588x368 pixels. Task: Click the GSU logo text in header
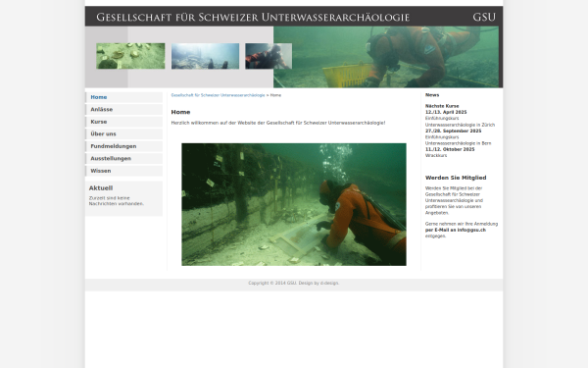click(x=484, y=17)
